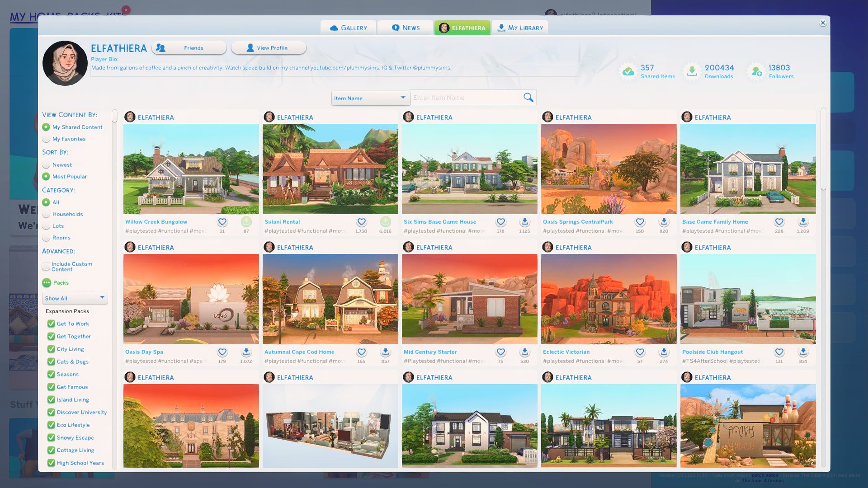Download the Eclectic Victorian lot
This screenshot has width=868, height=488.
pos(664,352)
